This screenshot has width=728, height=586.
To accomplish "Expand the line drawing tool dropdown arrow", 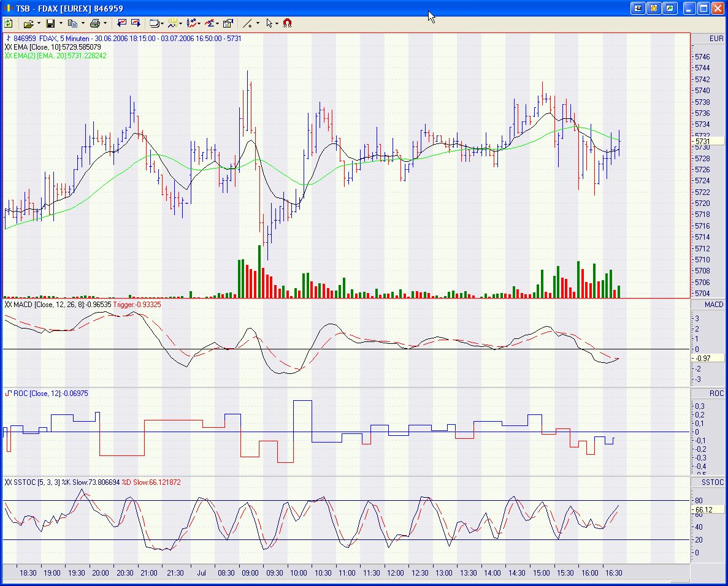I will [258, 23].
